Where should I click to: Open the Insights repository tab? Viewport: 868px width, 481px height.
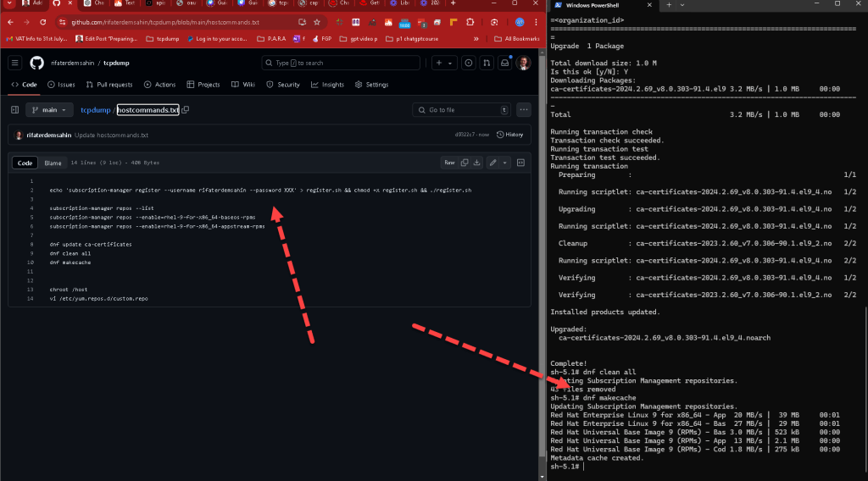click(x=328, y=85)
